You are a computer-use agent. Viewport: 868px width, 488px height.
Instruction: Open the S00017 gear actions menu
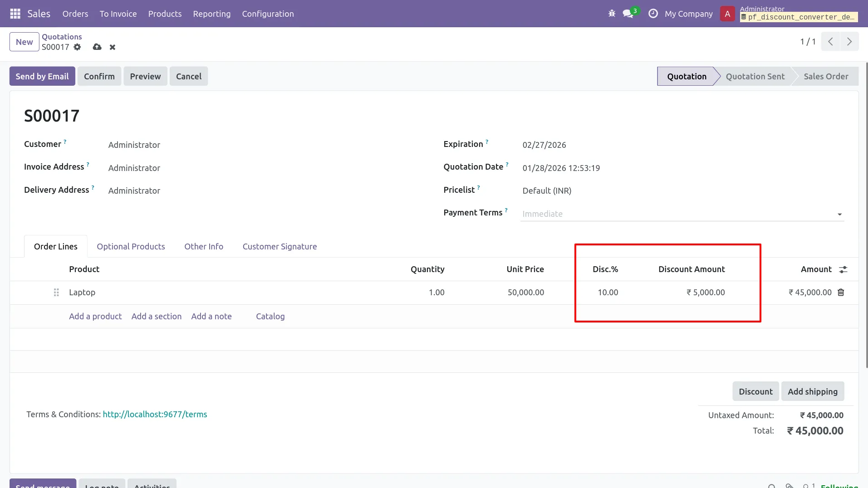(x=78, y=47)
